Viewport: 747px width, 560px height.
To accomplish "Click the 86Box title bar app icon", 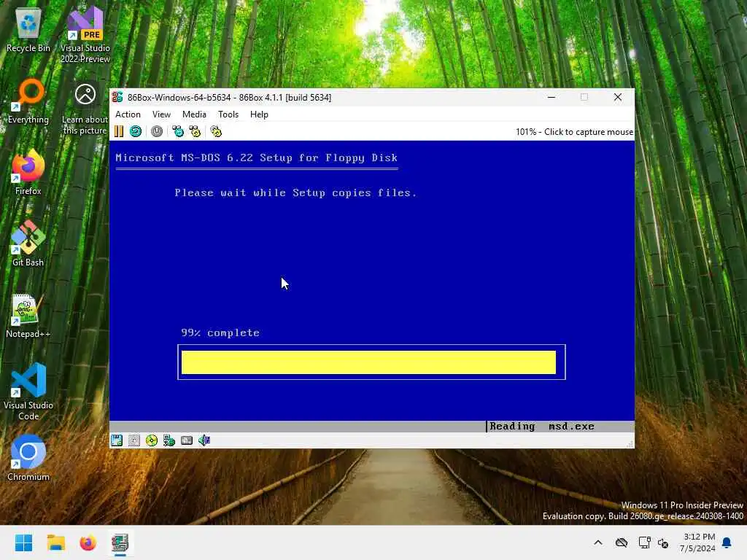I will click(x=117, y=97).
